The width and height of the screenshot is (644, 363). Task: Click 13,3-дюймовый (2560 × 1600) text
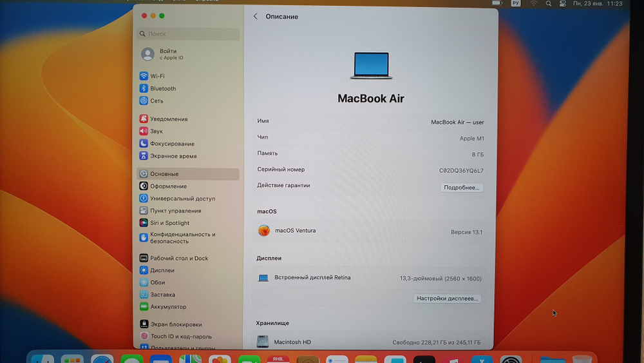(x=440, y=279)
